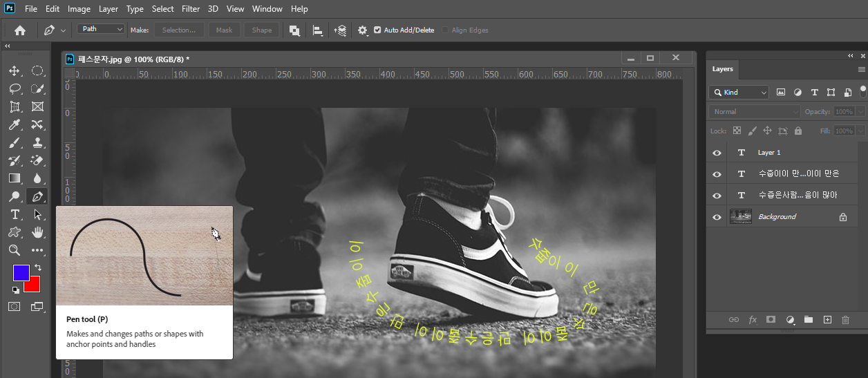Image resolution: width=868 pixels, height=378 pixels.
Task: Select the Perspective Crop tool
Action: 15,106
